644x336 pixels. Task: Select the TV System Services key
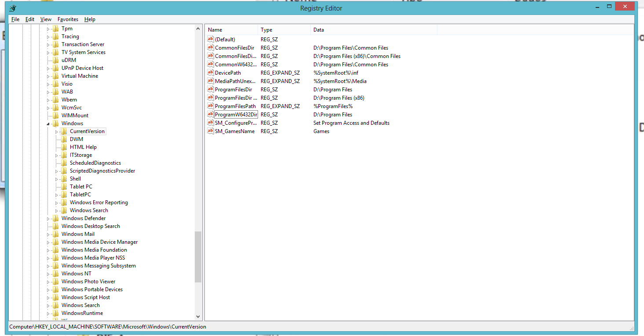tap(84, 52)
